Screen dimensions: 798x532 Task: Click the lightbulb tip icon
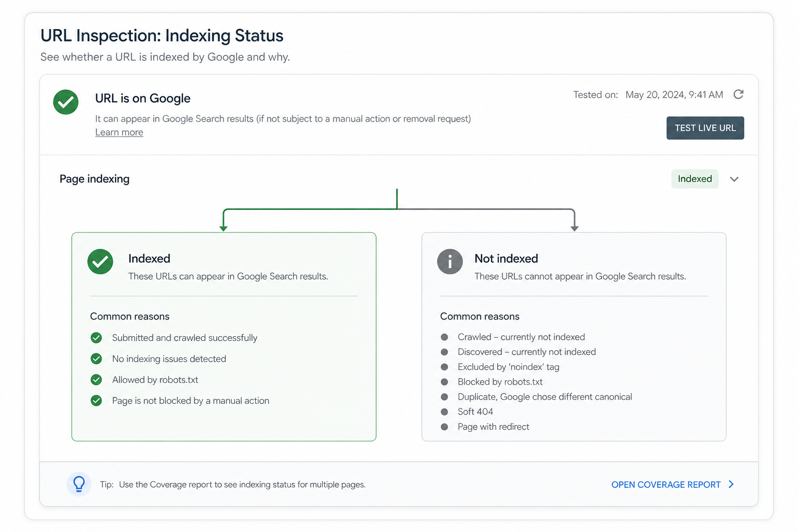point(79,484)
